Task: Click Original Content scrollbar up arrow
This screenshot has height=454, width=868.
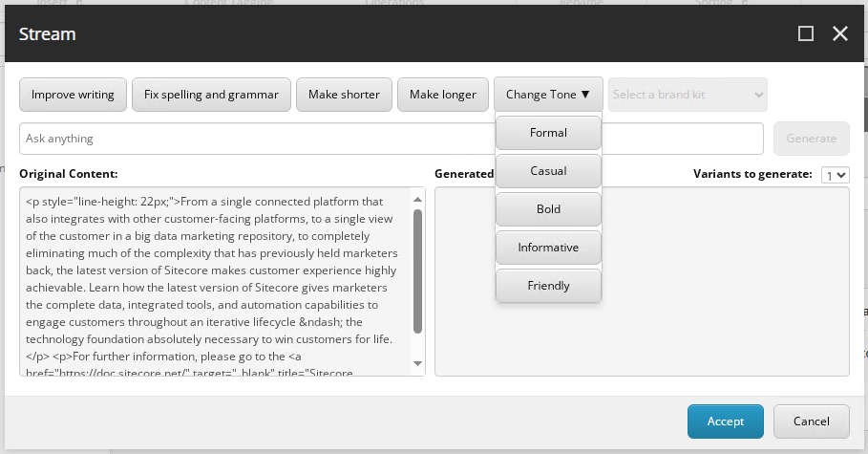Action: [418, 199]
